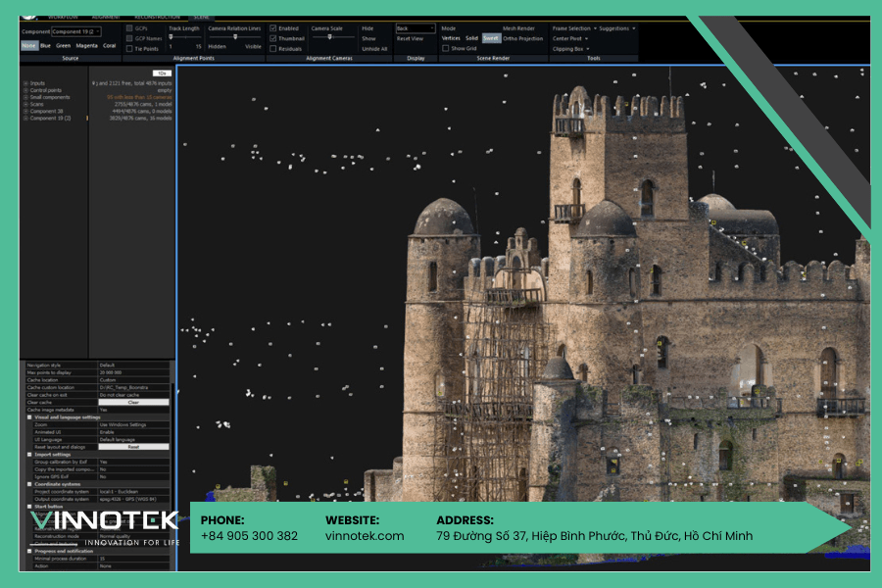Expand the Small components tree node
The width and height of the screenshot is (882, 588).
(25, 97)
